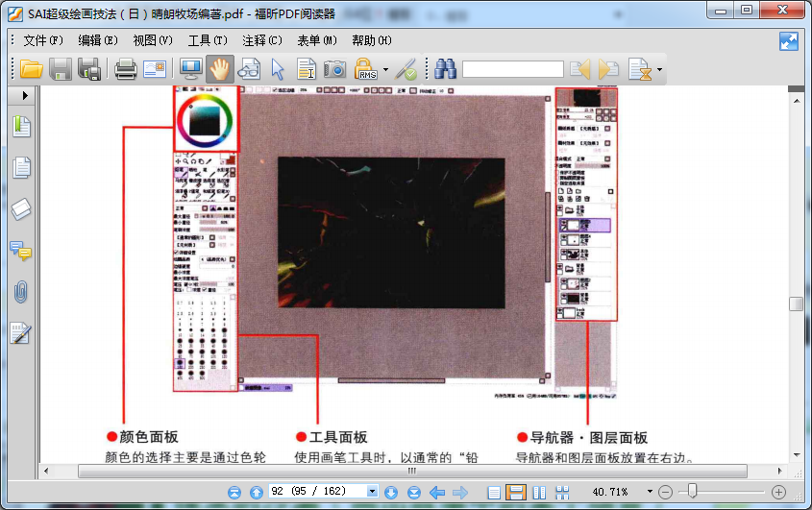The image size is (812, 510).
Task: Open the 帮助(H) menu
Action: coord(371,40)
